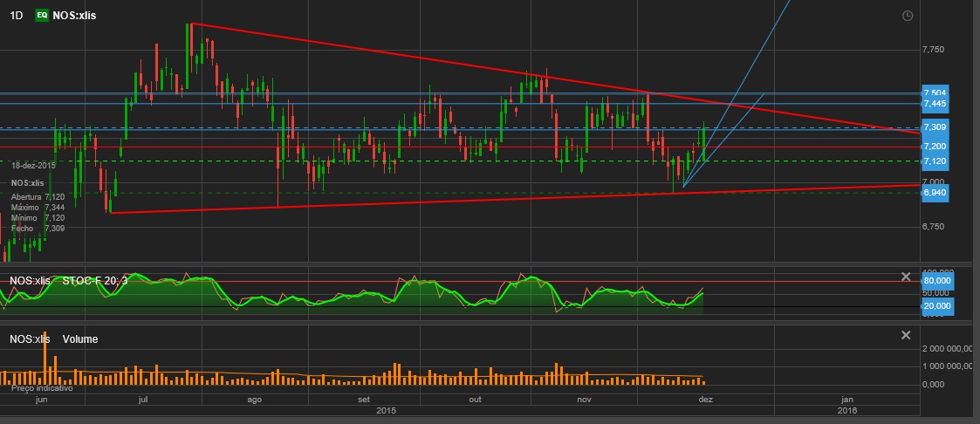Select the 7,445 price level label
980x424 pixels.
tap(935, 104)
